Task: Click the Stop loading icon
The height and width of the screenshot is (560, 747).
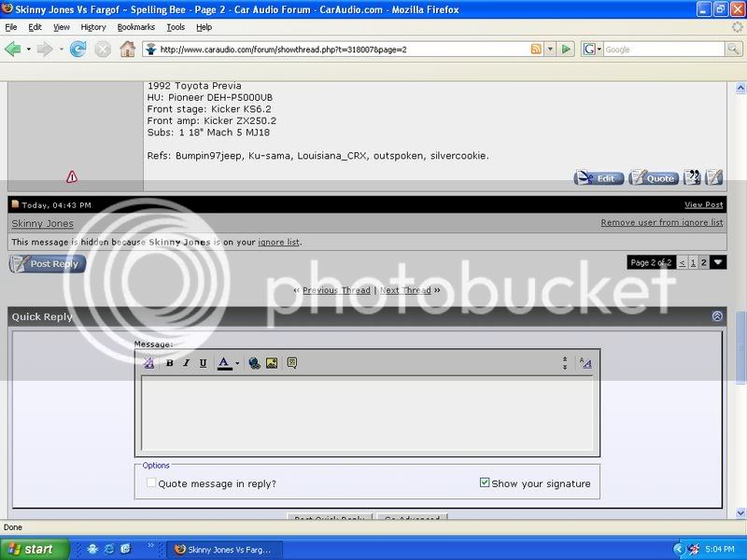Action: click(103, 49)
